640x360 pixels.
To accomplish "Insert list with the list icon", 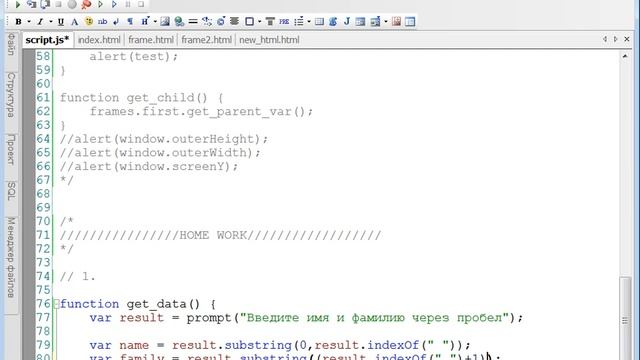I will [299, 22].
